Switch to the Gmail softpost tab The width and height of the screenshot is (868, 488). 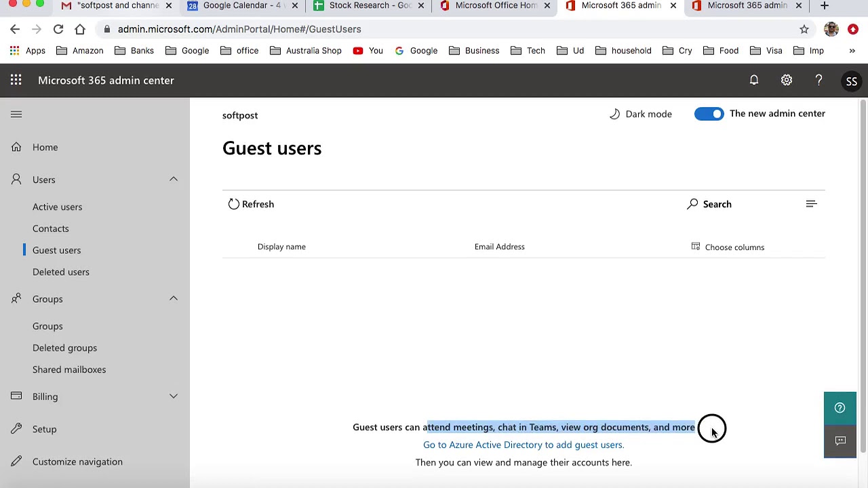(x=115, y=5)
